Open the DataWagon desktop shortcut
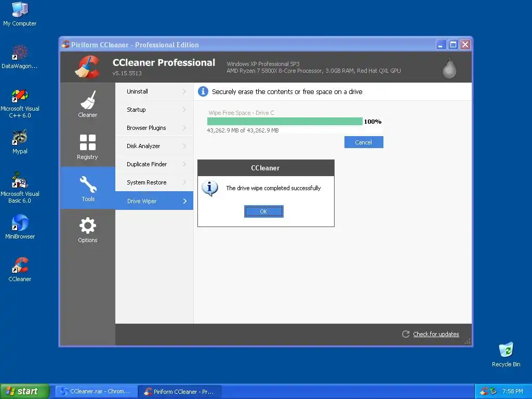 pyautogui.click(x=20, y=52)
